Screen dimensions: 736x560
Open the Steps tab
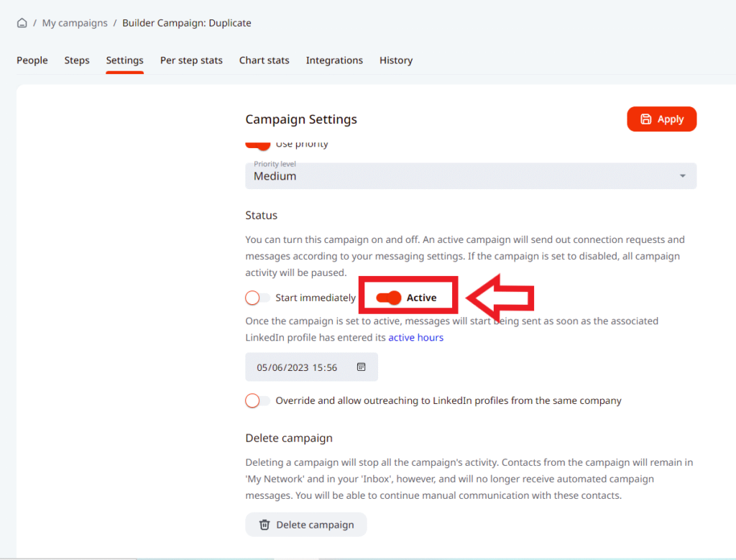click(x=77, y=60)
